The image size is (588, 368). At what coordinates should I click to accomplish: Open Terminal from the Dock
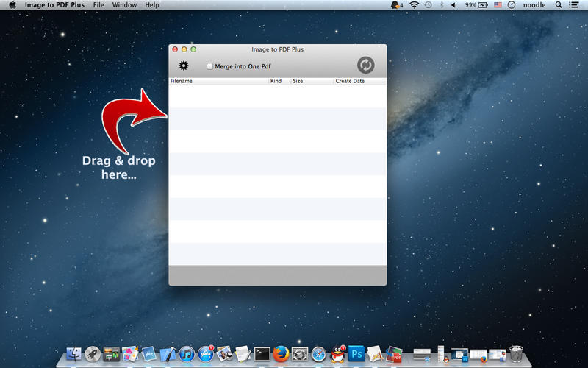[262, 354]
